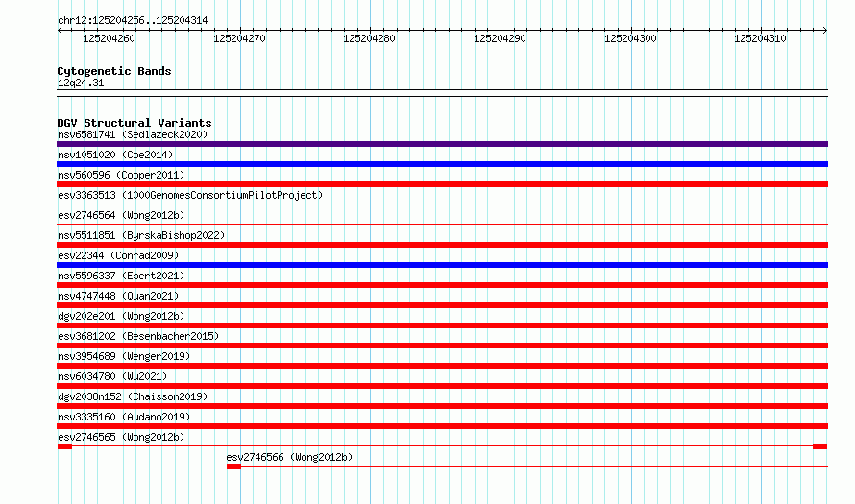
Task: Select esv3681202 (Besenbacher2015) variant label
Action: 138,336
